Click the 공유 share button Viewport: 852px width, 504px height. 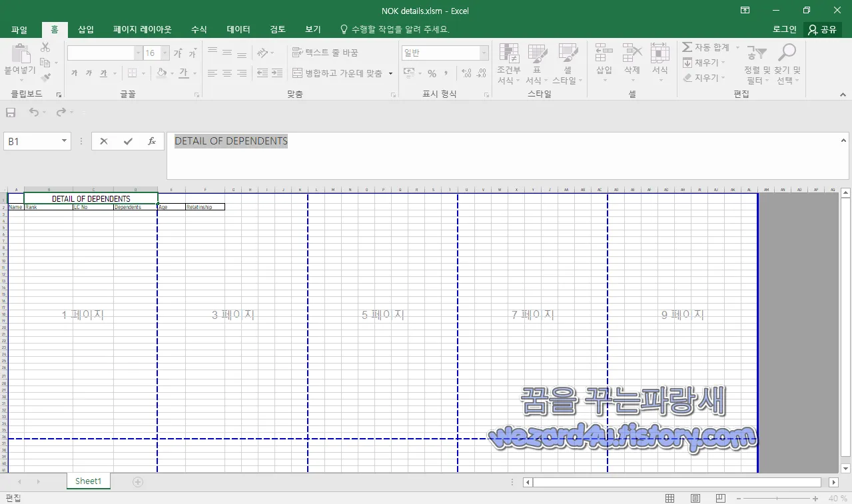coord(822,29)
